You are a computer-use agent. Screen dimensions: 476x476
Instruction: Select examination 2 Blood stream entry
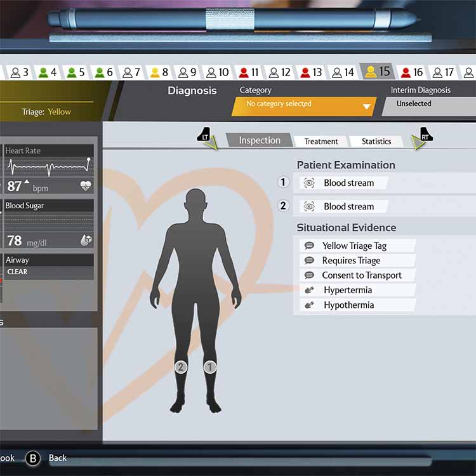[x=343, y=206]
